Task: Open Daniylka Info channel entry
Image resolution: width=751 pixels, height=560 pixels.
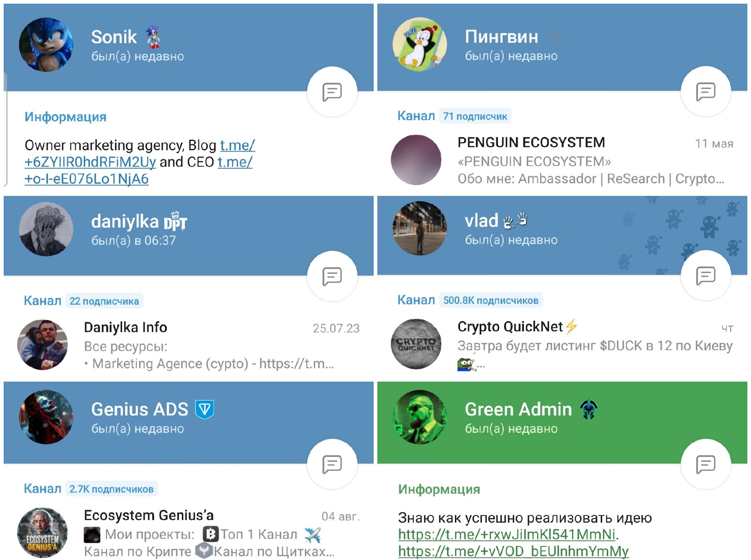Action: pos(189,345)
